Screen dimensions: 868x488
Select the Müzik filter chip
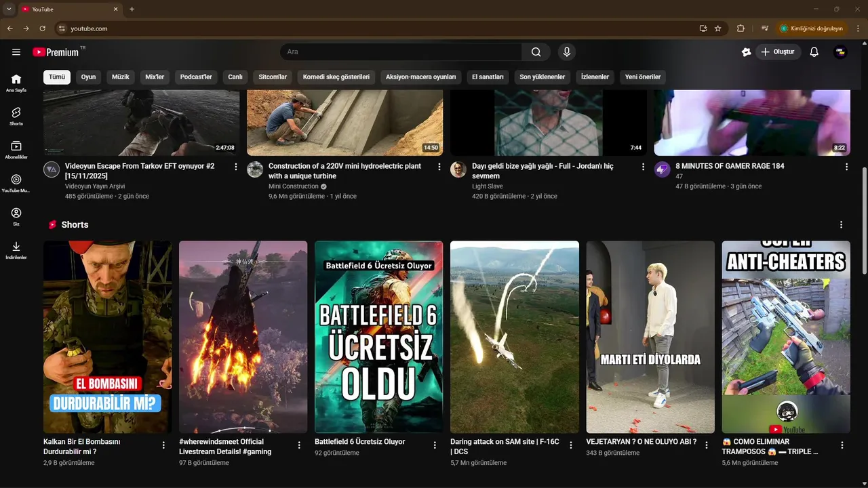[x=121, y=77]
